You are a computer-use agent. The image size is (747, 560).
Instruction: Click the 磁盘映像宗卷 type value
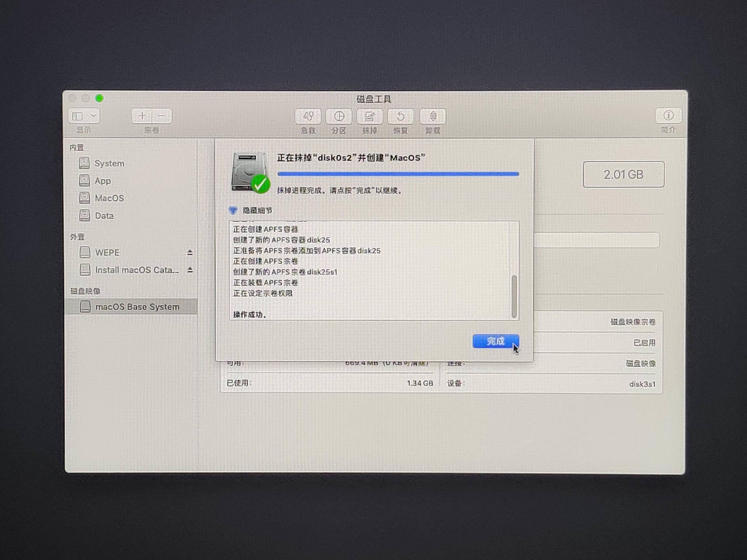click(x=633, y=322)
